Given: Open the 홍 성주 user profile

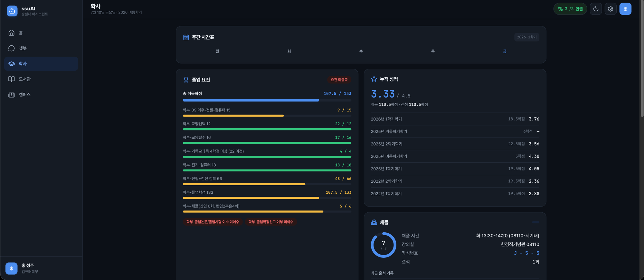Looking at the screenshot, I should (41, 268).
